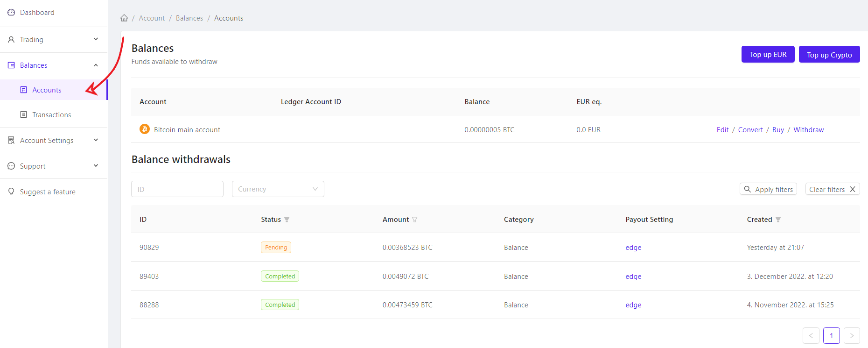This screenshot has width=868, height=348.
Task: Click withdrawal ID 88288
Action: [149, 305]
